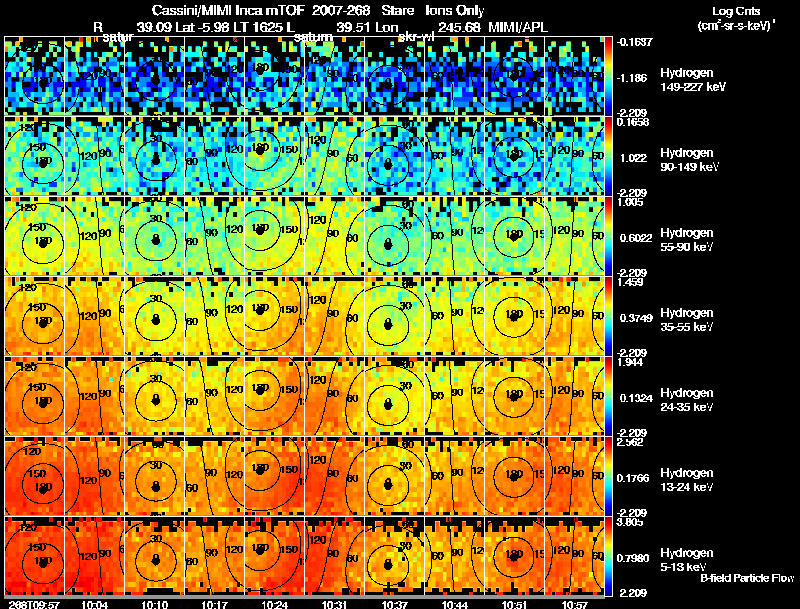Click the 'MIMI/APL' credit text
The height and width of the screenshot is (609, 800).
click(x=518, y=28)
